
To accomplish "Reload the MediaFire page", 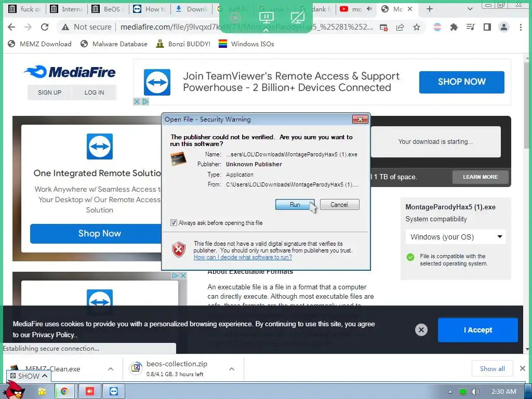I will [45, 27].
